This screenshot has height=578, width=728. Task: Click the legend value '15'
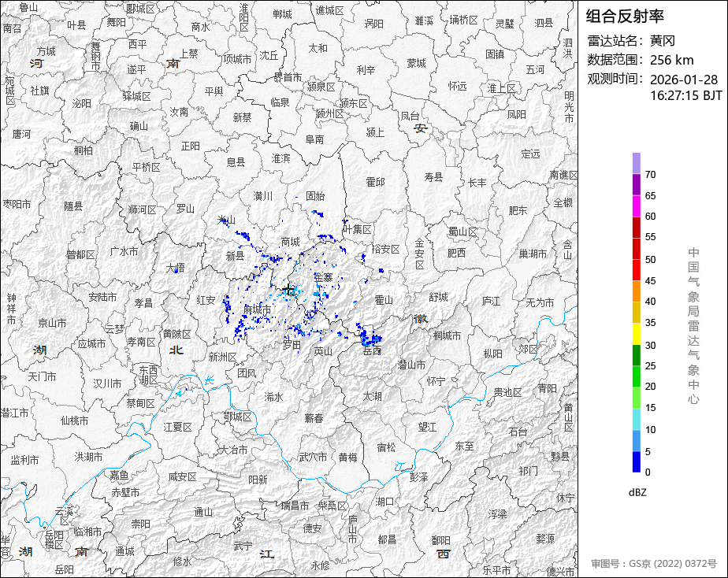pyautogui.click(x=651, y=408)
